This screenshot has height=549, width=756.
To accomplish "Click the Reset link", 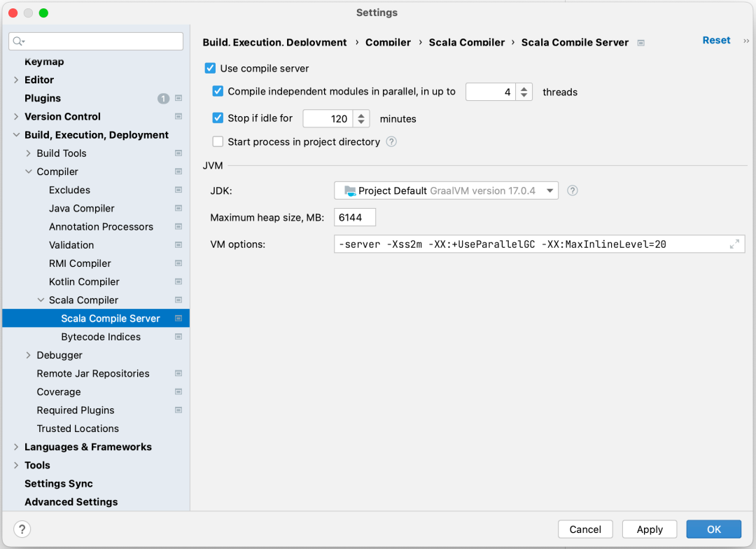I will click(x=716, y=41).
